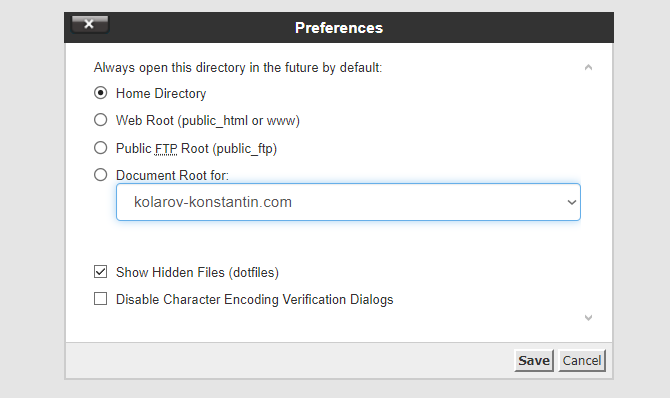Click the Preferences title bar
Screen dimensions: 670x398
click(339, 28)
